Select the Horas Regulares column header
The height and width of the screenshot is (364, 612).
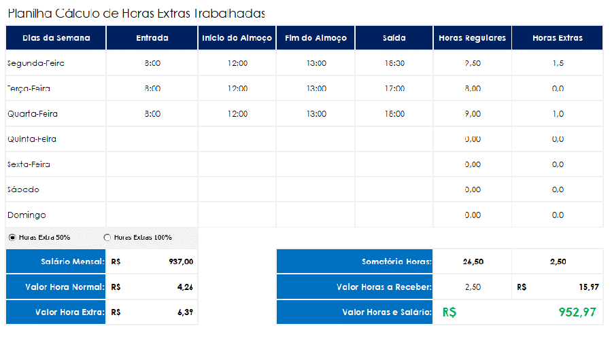pyautogui.click(x=473, y=38)
